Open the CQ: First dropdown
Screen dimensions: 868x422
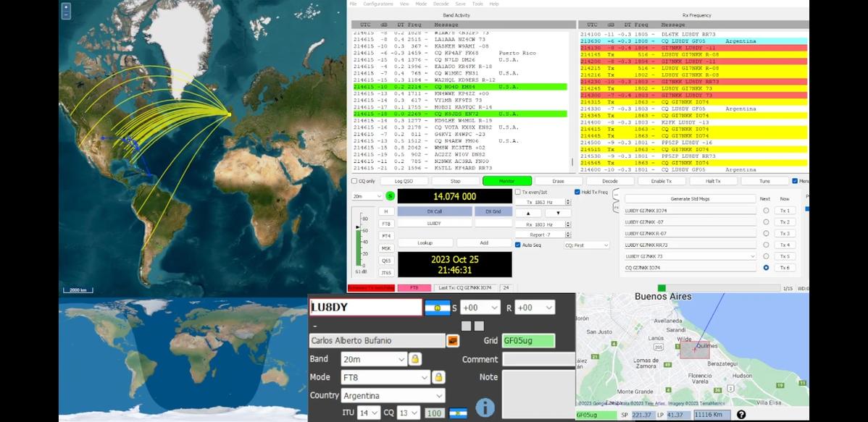click(x=587, y=245)
